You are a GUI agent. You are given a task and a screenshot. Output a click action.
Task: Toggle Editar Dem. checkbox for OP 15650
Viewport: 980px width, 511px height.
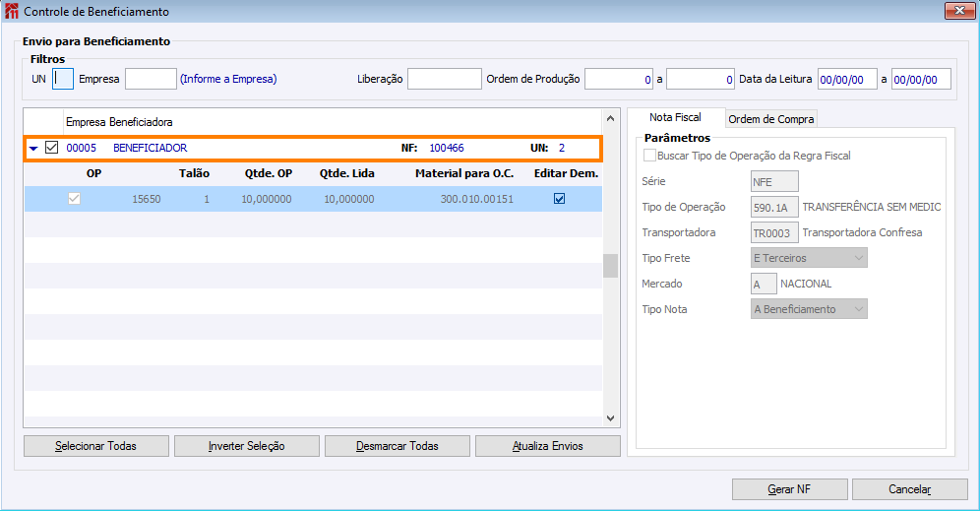pyautogui.click(x=560, y=199)
